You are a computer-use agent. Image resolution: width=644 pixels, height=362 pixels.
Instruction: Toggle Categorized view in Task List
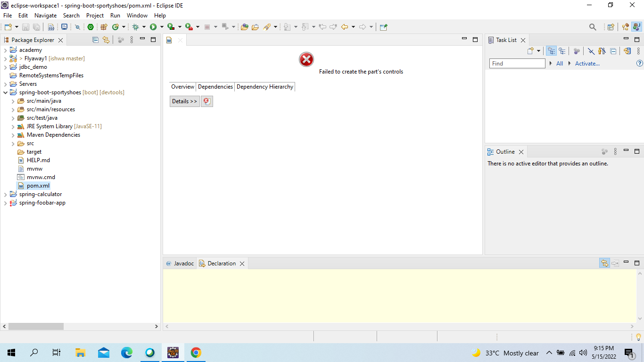pos(551,51)
